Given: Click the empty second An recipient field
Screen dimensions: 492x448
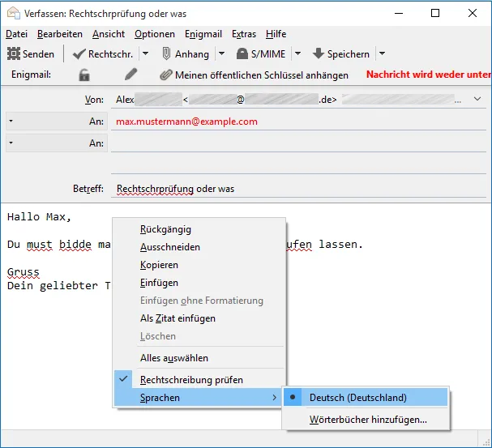Looking at the screenshot, I should coord(298,143).
